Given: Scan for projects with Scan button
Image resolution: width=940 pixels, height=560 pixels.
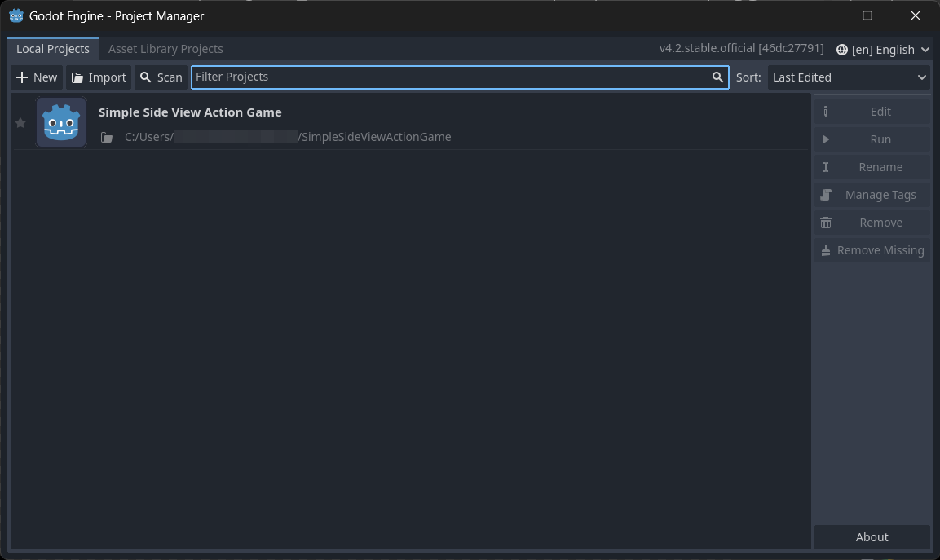Looking at the screenshot, I should [x=161, y=77].
